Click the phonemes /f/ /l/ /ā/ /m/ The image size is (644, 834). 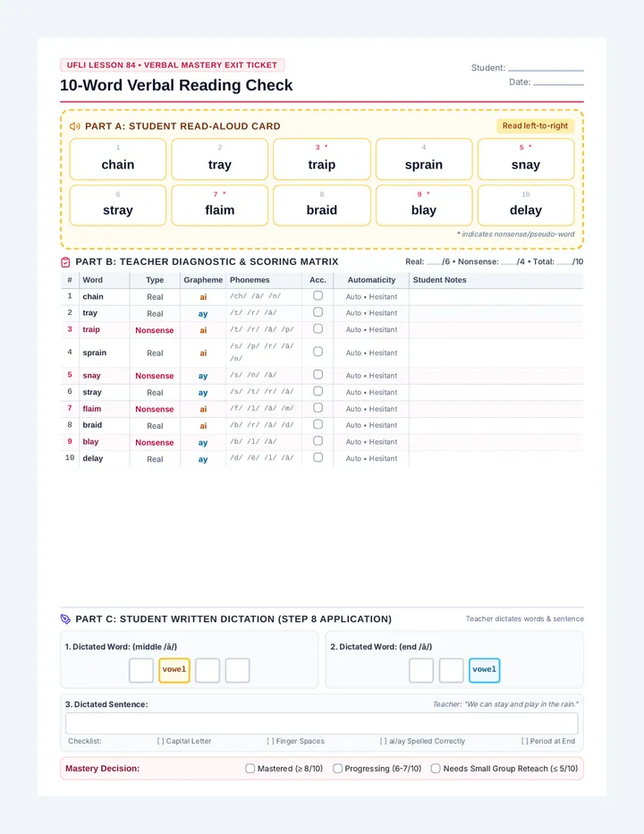pyautogui.click(x=262, y=408)
